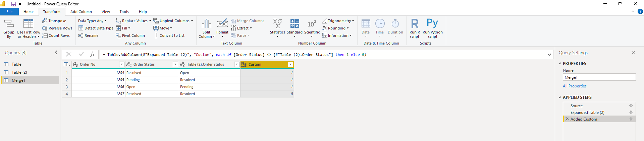Image resolution: width=644 pixels, height=141 pixels.
Task: Open the Standard number operations
Action: click(294, 28)
